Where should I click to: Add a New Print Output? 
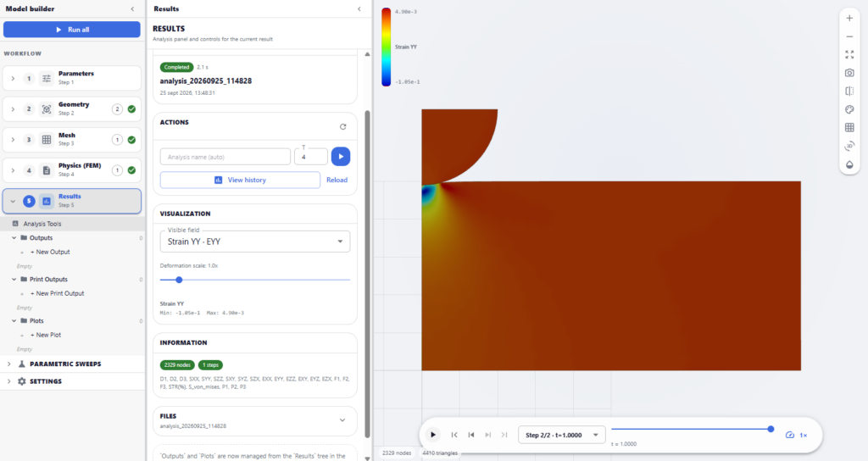click(x=57, y=293)
